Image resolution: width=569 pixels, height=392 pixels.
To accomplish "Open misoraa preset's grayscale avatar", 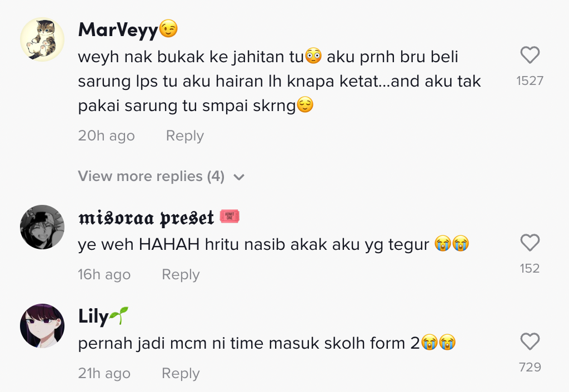I will (x=42, y=227).
